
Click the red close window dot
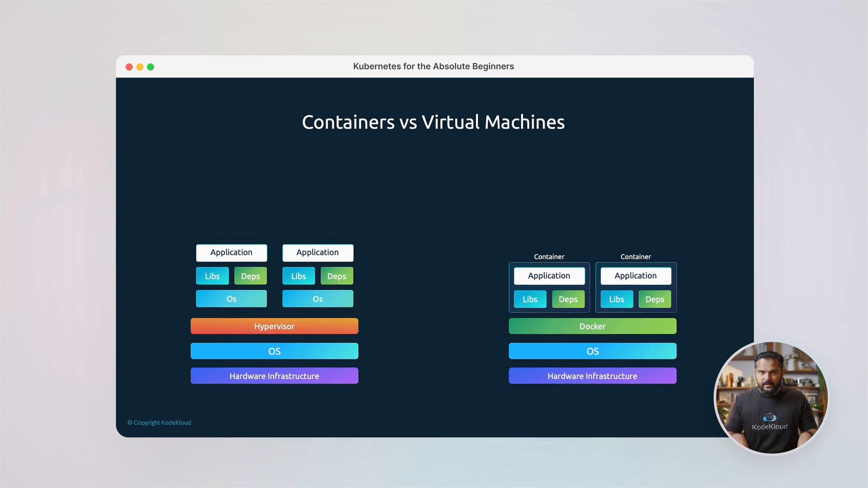point(129,67)
